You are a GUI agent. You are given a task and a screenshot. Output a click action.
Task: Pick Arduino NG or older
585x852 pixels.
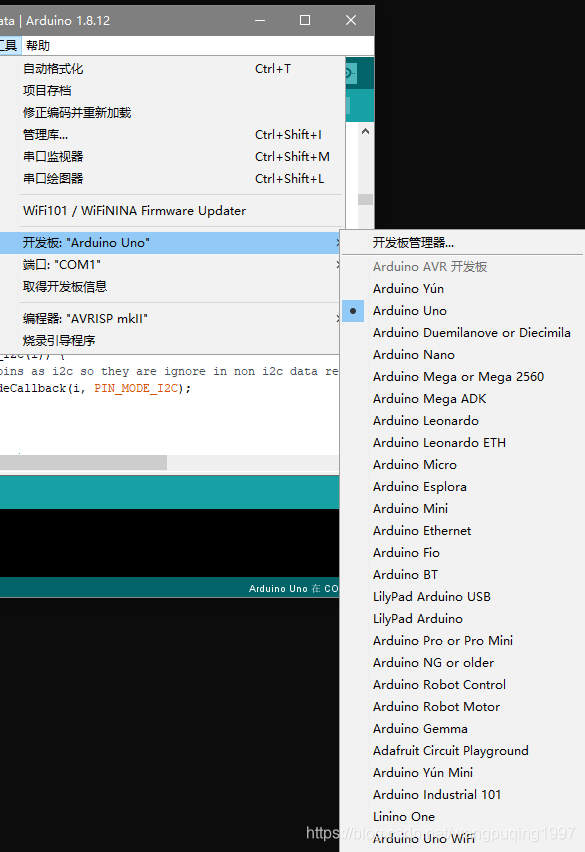pyautogui.click(x=463, y=663)
